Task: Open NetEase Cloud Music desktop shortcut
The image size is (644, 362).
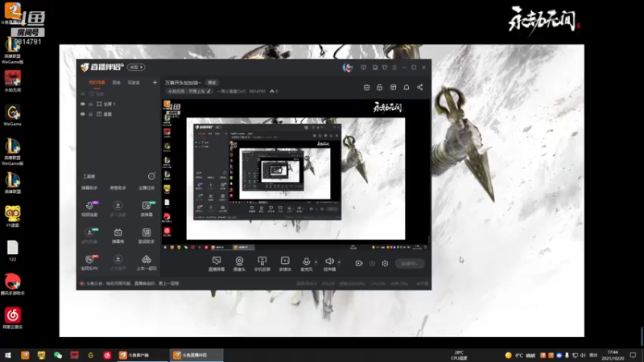Action: click(x=12, y=319)
